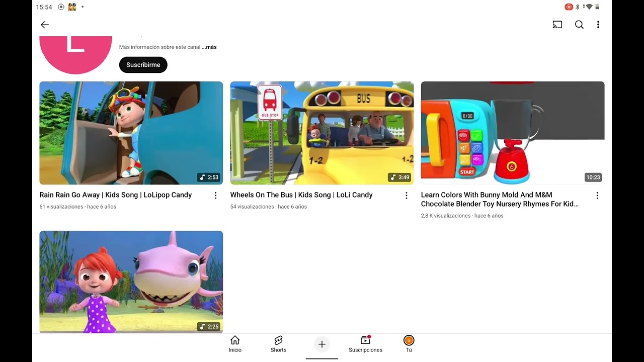Tap '2,8 K visualizaciones' text
644x362 pixels.
[x=446, y=216]
